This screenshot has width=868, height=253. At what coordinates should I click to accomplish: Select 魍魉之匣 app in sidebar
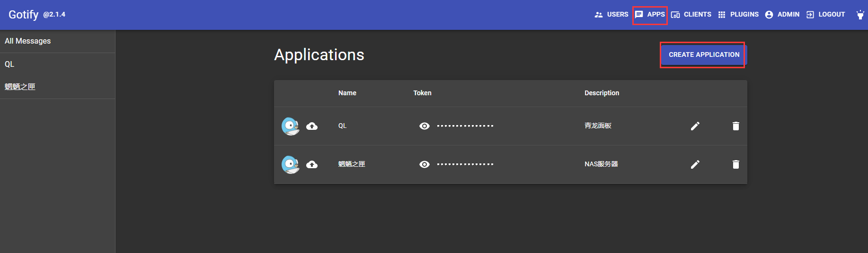(57, 87)
